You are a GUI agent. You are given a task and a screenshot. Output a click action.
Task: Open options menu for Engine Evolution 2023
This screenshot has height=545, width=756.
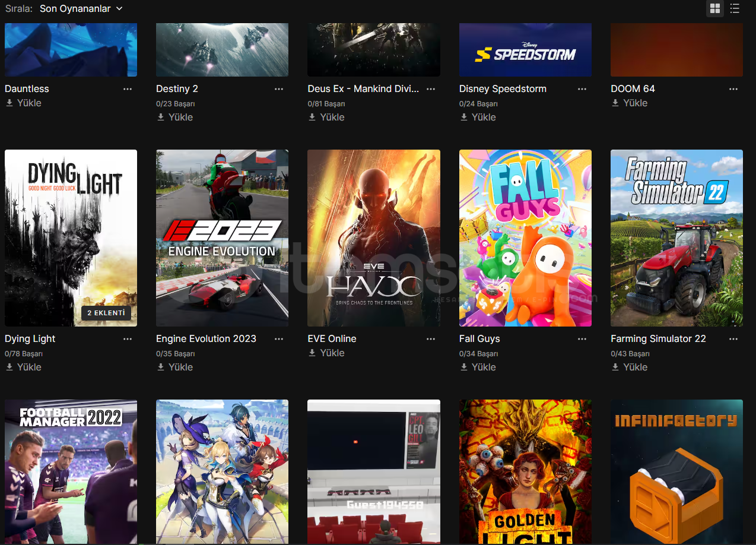(279, 338)
